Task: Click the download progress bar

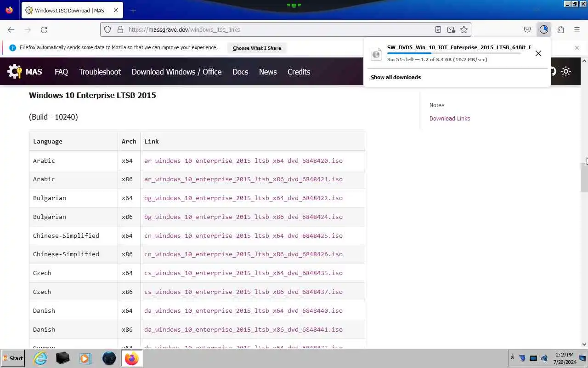Action: coord(454,53)
